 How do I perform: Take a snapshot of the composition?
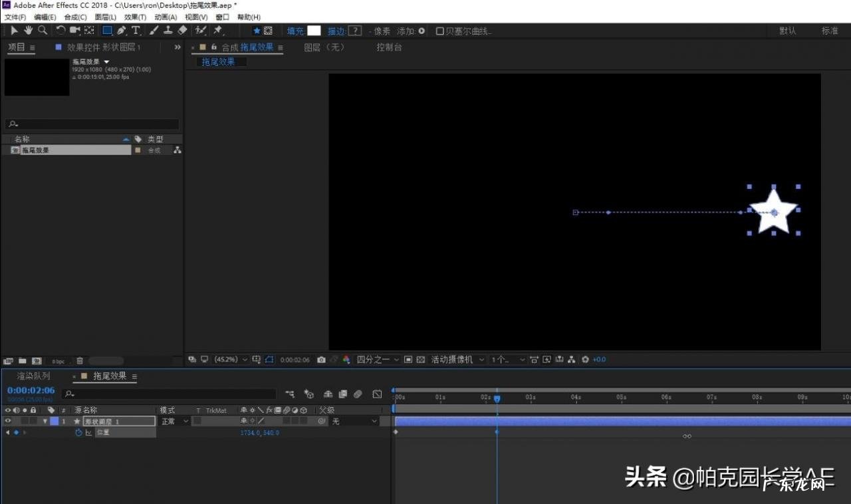pos(322,359)
